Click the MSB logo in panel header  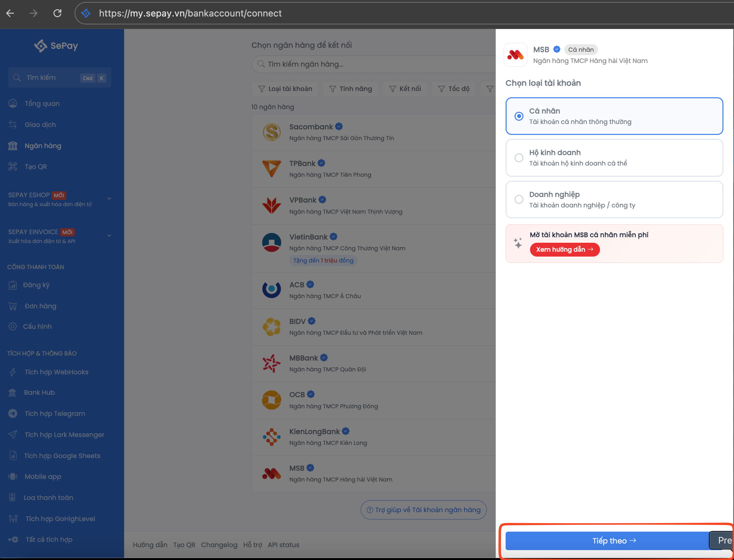515,55
